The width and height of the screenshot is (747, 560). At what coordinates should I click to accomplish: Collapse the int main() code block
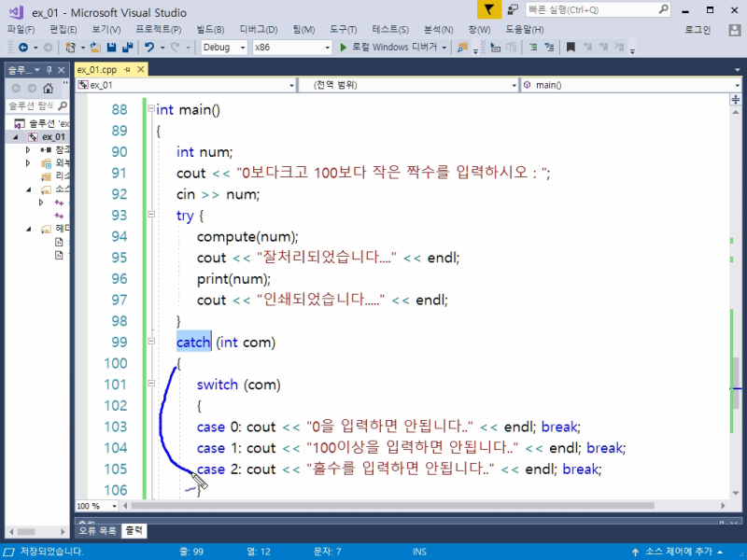(x=151, y=108)
